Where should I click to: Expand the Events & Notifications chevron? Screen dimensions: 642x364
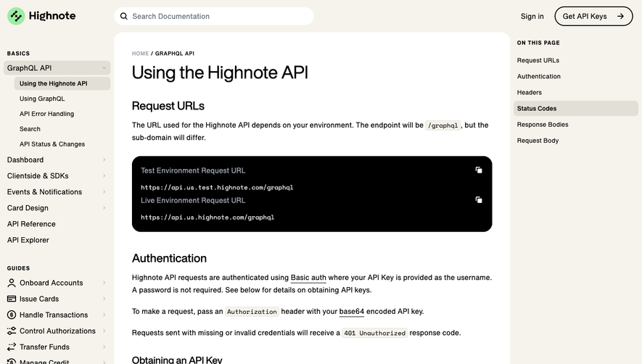click(104, 191)
